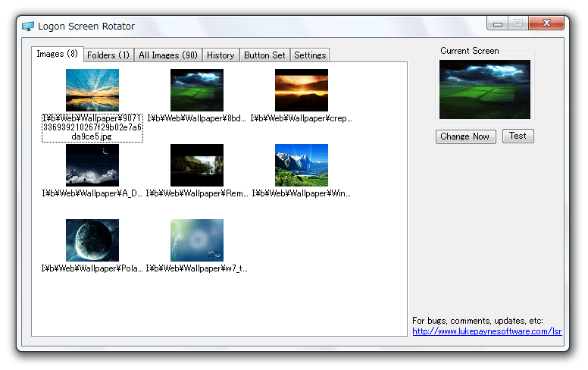This screenshot has width=588, height=370.
Task: Minimize the Logon Screen Rotator window
Action: pyautogui.click(x=498, y=24)
